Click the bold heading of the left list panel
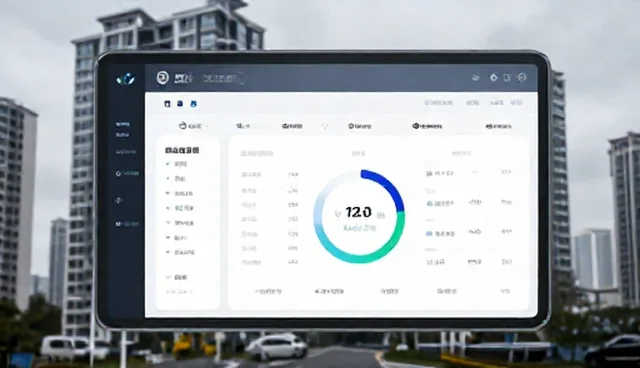640x368 pixels. [x=182, y=150]
